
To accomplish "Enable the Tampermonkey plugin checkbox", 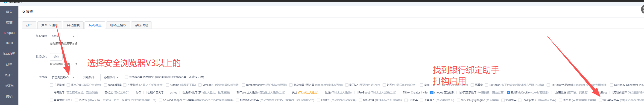I will (x=243, y=85).
